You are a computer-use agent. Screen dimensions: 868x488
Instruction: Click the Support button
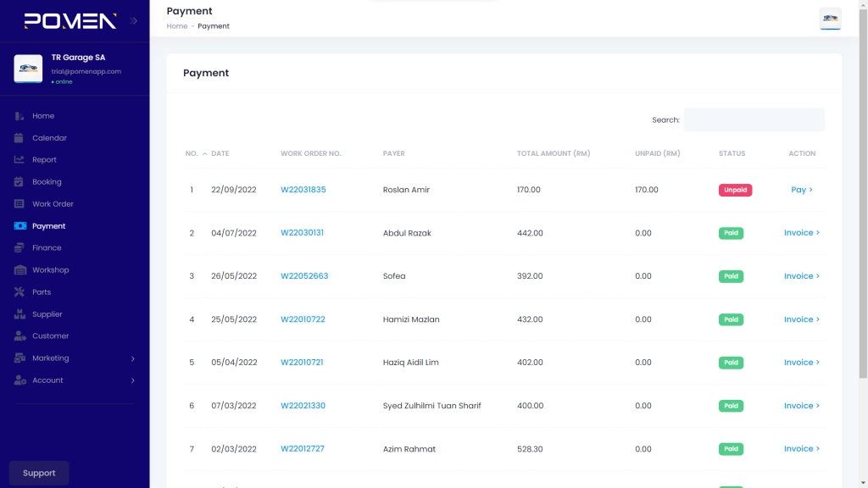tap(39, 473)
